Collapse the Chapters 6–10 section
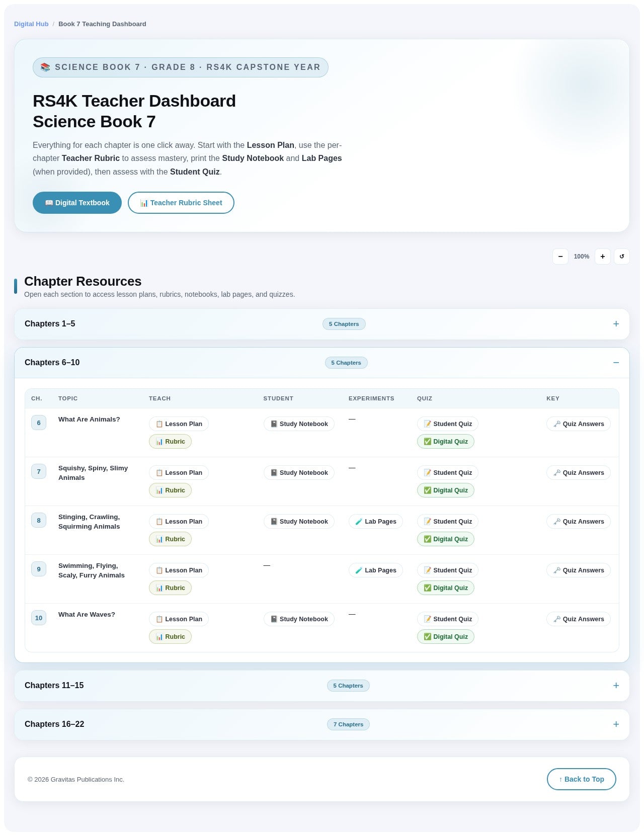 (322, 363)
